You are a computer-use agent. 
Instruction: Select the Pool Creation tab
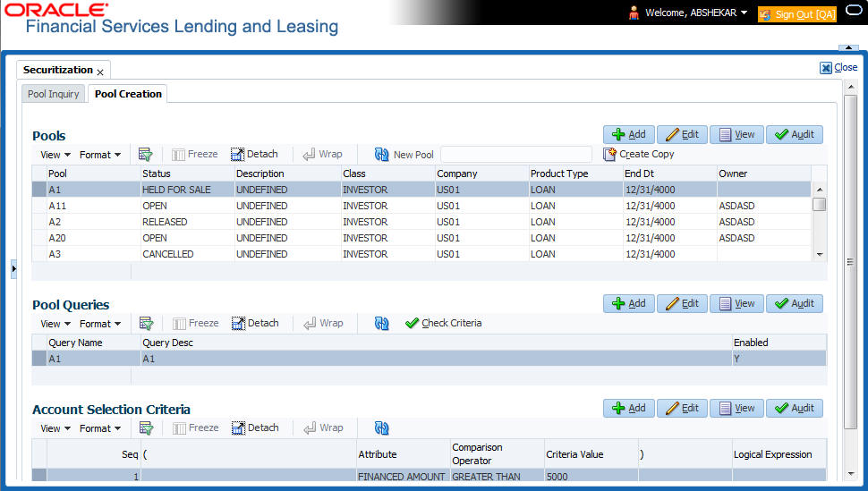tap(128, 94)
